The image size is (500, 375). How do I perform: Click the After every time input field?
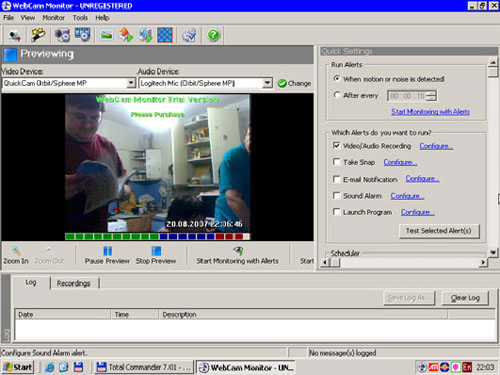(407, 96)
